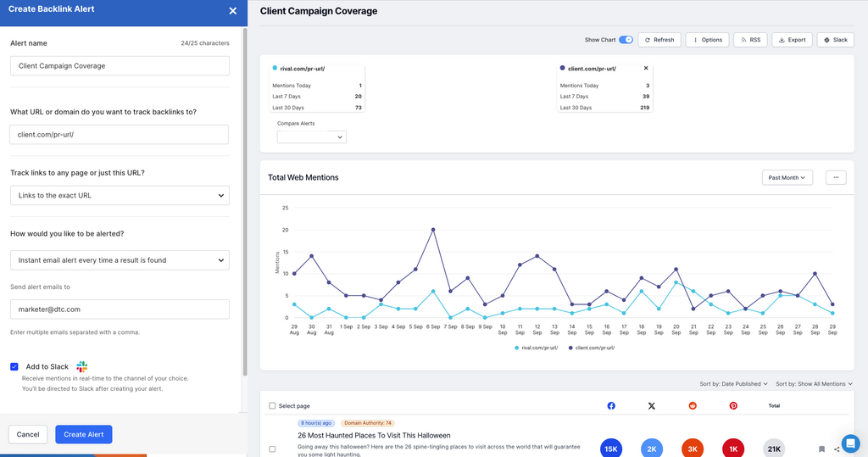Image resolution: width=868 pixels, height=457 pixels.
Task: Click the Alert name input field
Action: coord(120,66)
